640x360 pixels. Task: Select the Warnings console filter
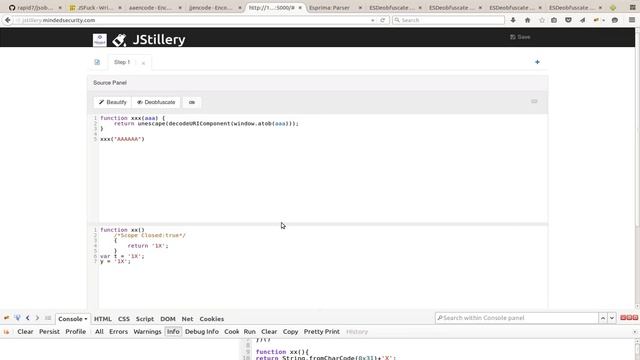pyautogui.click(x=147, y=331)
